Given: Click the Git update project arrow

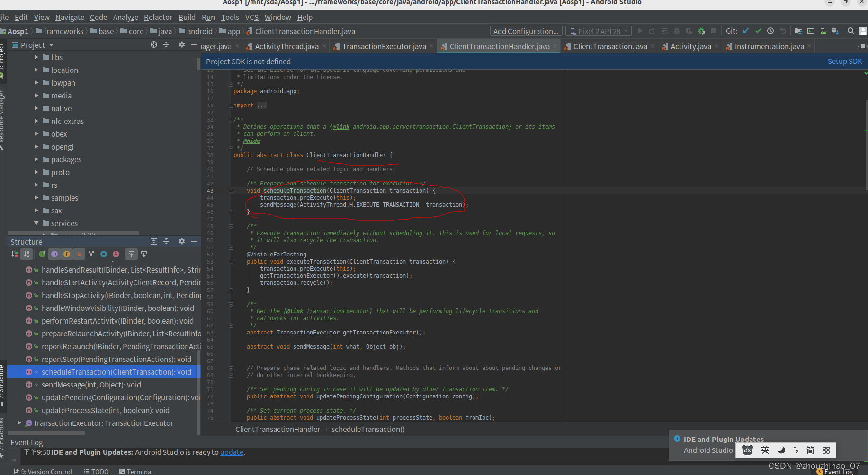Looking at the screenshot, I should click(x=746, y=31).
